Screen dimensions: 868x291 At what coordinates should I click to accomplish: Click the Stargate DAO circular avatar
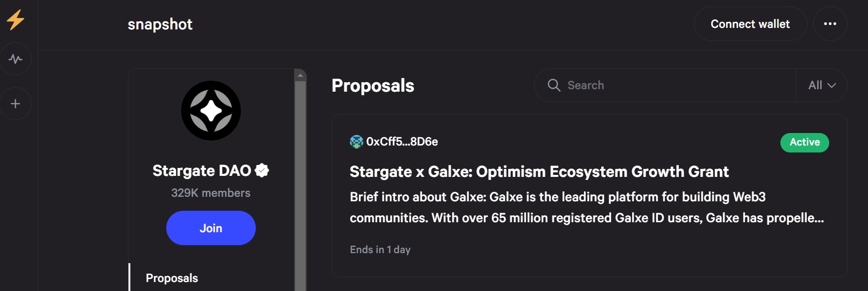(211, 111)
